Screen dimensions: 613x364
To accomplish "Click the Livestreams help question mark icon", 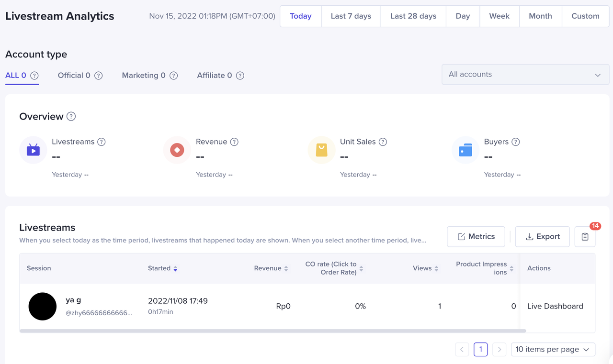I will click(101, 142).
